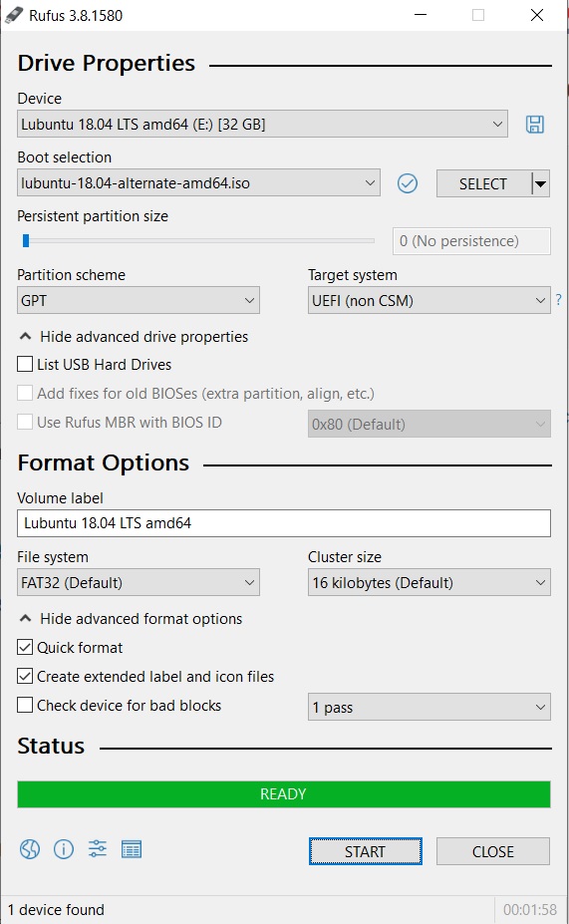This screenshot has width=569, height=924.
Task: Enable Check device for bad blocks
Action: click(25, 705)
